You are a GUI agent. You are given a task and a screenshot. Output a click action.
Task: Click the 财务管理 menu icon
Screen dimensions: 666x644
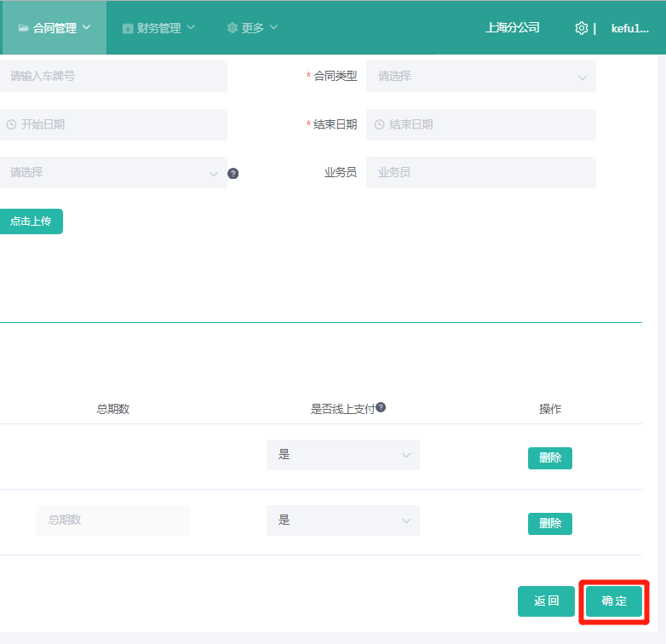(128, 28)
